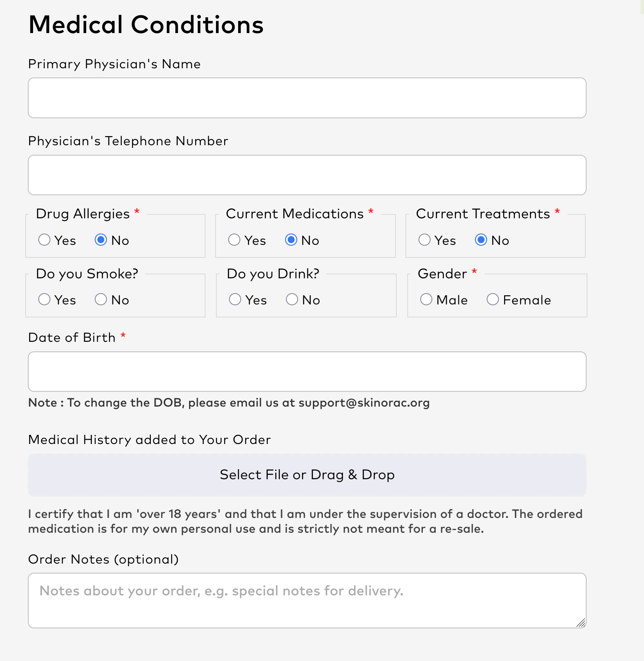The height and width of the screenshot is (661, 644).
Task: Choose No under Current Medications
Action: tap(291, 240)
